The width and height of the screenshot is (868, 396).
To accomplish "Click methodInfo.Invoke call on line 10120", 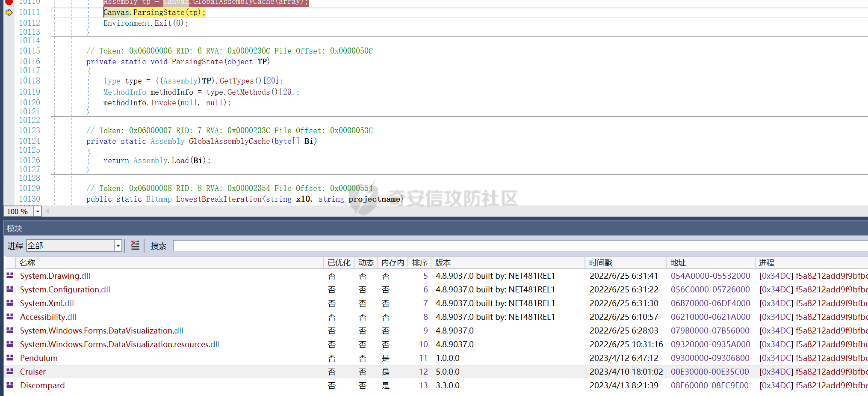I will (139, 103).
